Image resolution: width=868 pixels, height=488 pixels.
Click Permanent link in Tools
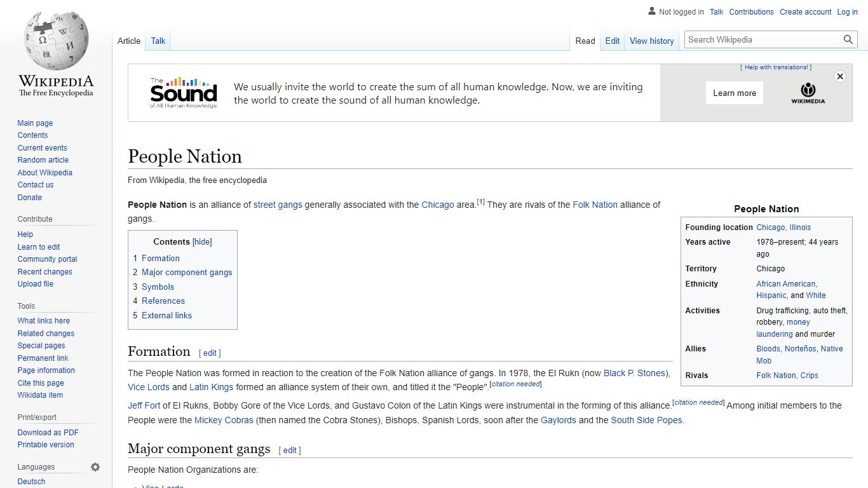[x=43, y=358]
